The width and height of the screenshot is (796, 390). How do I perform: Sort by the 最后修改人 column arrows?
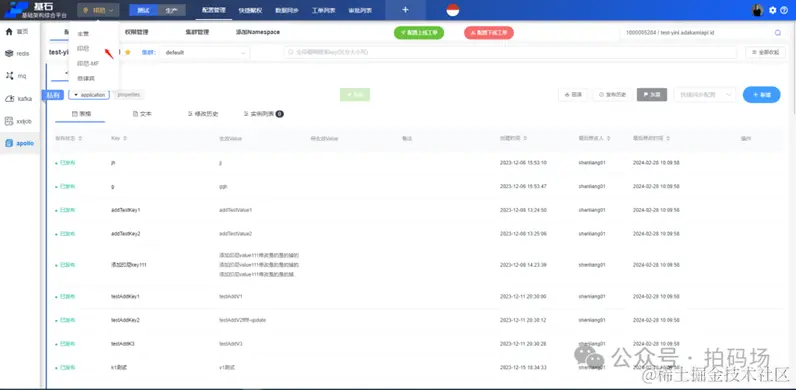click(608, 138)
